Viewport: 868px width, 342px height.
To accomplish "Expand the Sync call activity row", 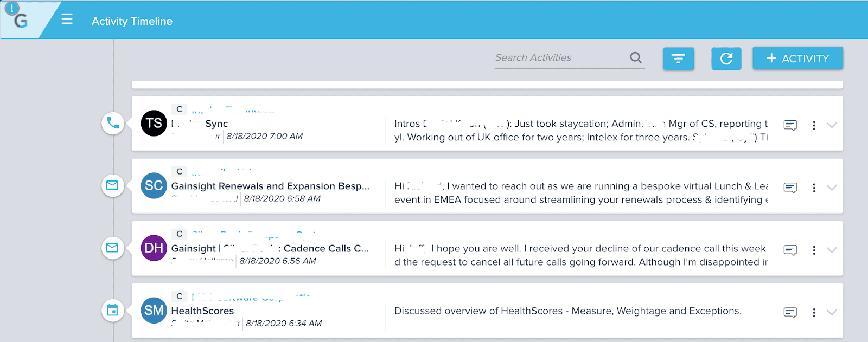I will point(832,125).
